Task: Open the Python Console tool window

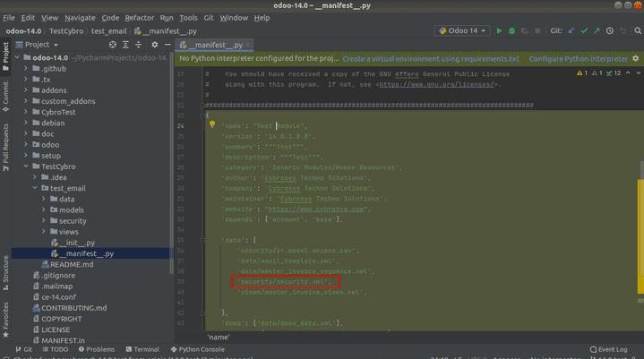Action: click(x=198, y=349)
